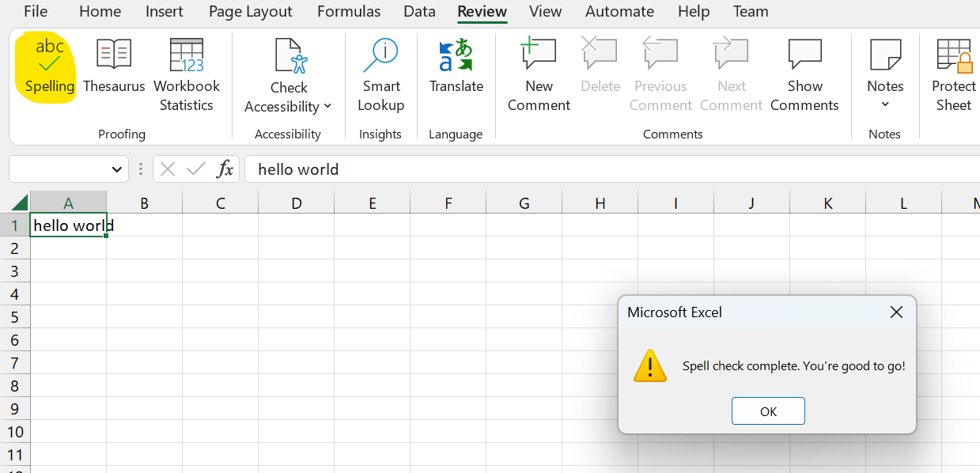This screenshot has height=473, width=980.
Task: Open the Team tab
Action: tap(751, 11)
